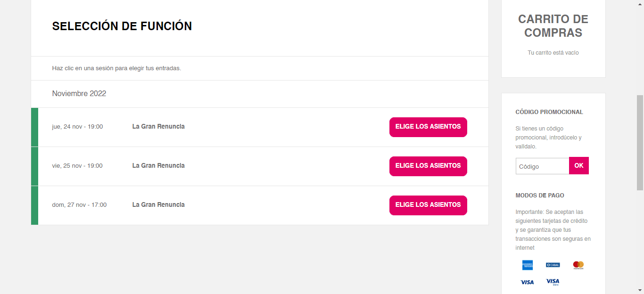The image size is (644, 294).
Task: Select La Gran Renuncia title in Sunday row
Action: 158,205
